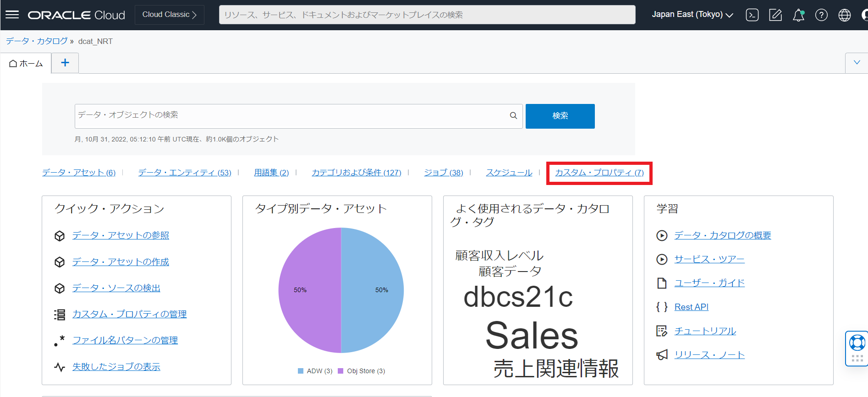Open the データ・エンティティ (53) link
868x397 pixels.
coord(185,173)
